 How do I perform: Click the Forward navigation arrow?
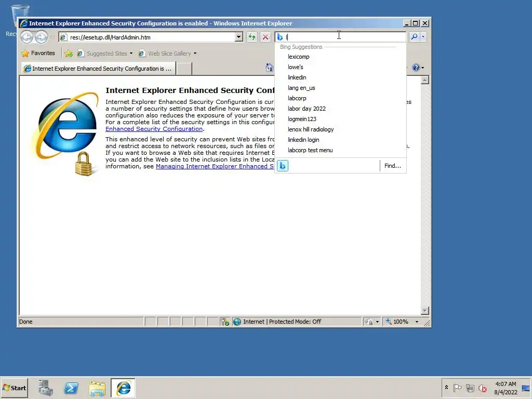click(42, 37)
